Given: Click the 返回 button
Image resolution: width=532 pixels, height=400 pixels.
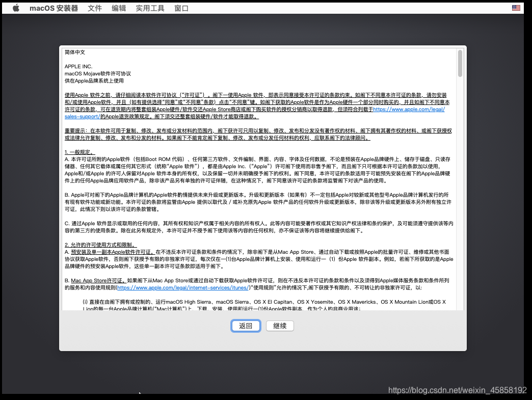Looking at the screenshot, I should 246,326.
